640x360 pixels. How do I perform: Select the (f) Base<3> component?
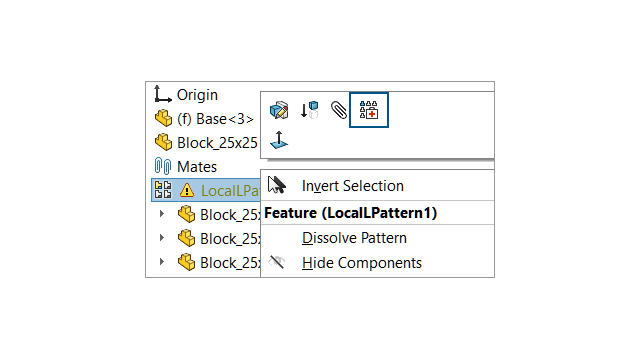tap(204, 119)
